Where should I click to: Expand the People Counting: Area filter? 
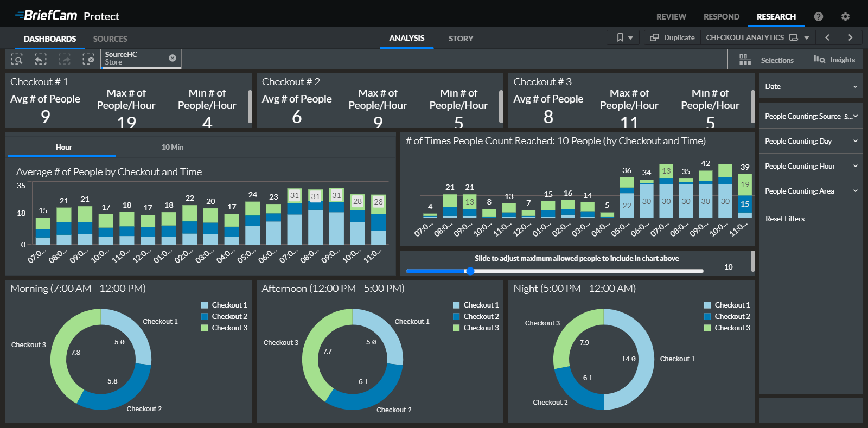point(811,191)
